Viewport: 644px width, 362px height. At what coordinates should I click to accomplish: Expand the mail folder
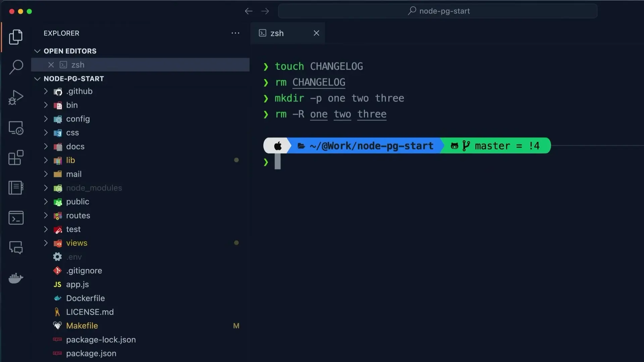[x=46, y=174]
